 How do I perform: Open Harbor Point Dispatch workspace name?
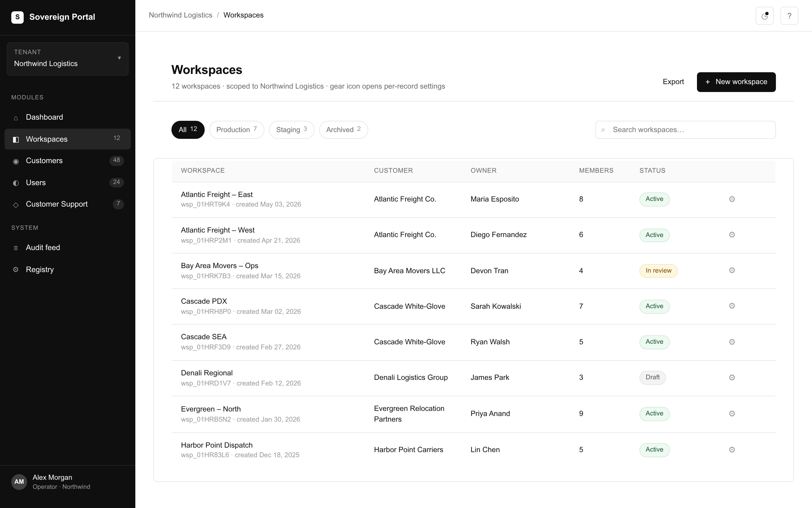pyautogui.click(x=217, y=445)
